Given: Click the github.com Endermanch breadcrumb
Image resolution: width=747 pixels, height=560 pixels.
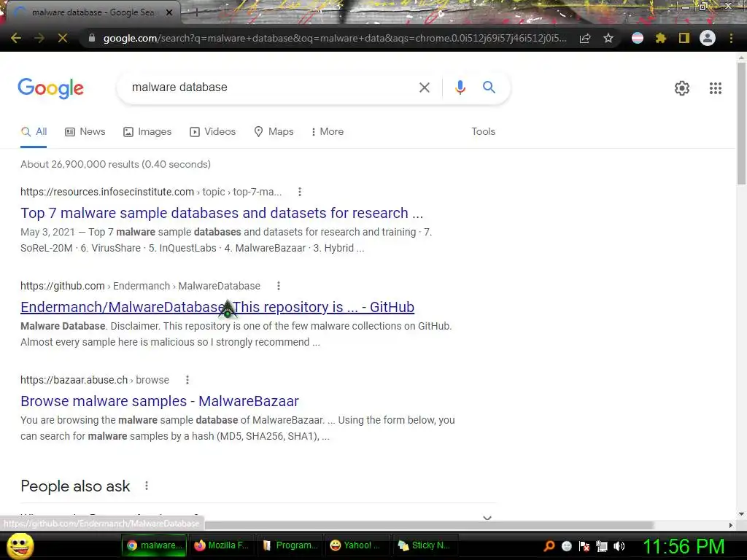Looking at the screenshot, I should pos(140,286).
